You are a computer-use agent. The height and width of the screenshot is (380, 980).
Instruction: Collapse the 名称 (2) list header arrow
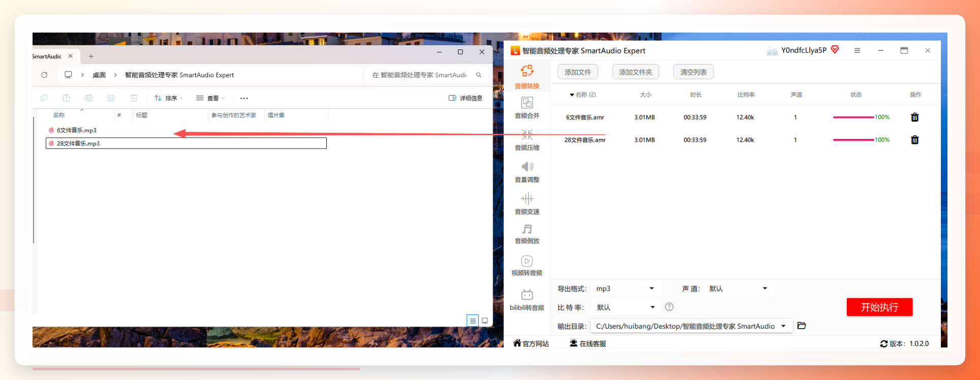pos(572,95)
